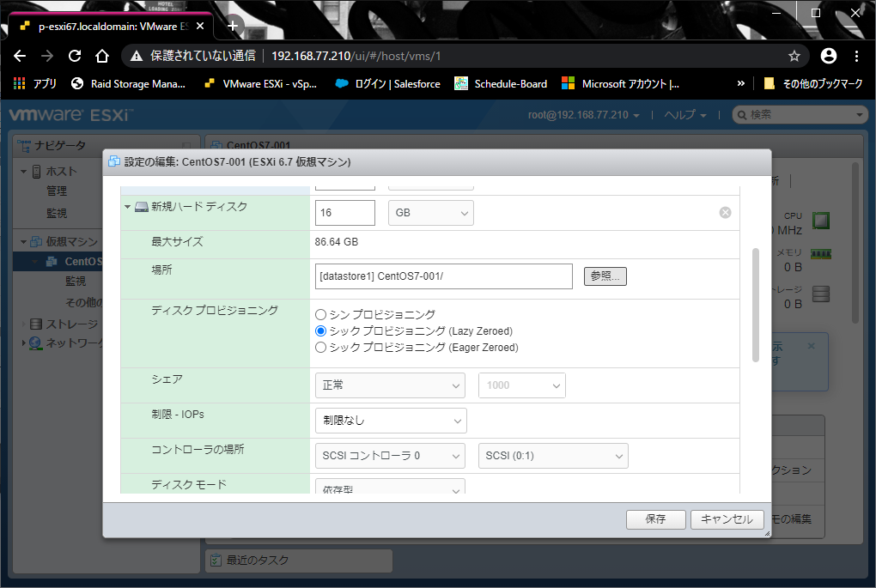Click the 参照... browse button
Screen dimensions: 876x588
tap(605, 276)
